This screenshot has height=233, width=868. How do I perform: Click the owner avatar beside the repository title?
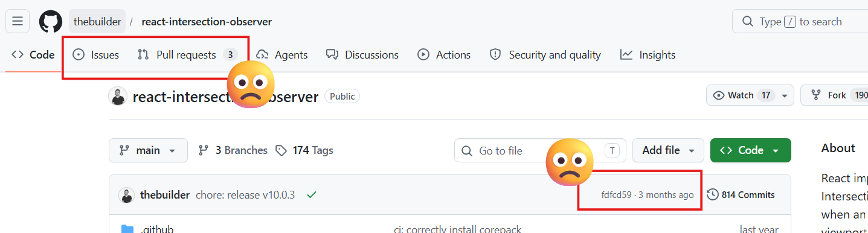(x=118, y=96)
